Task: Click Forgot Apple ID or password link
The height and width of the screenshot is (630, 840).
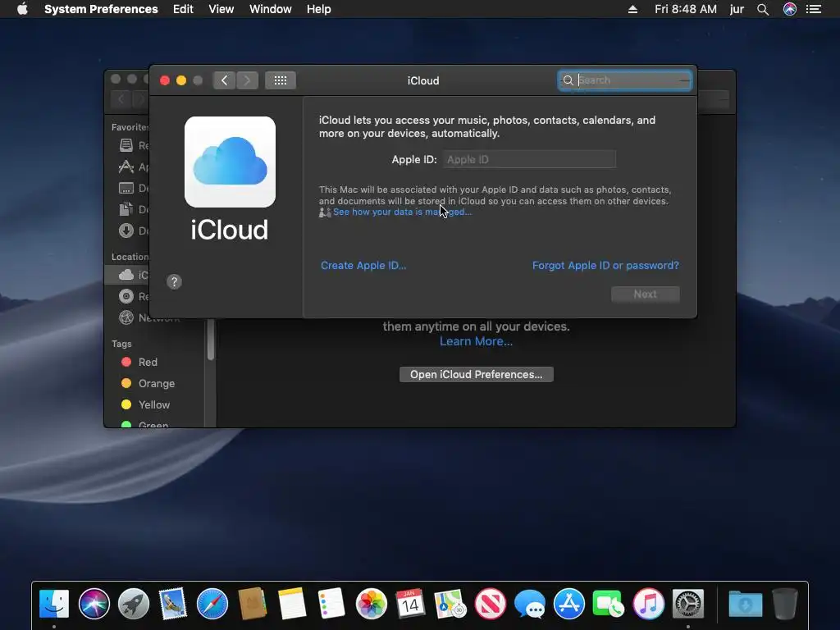Action: click(605, 265)
